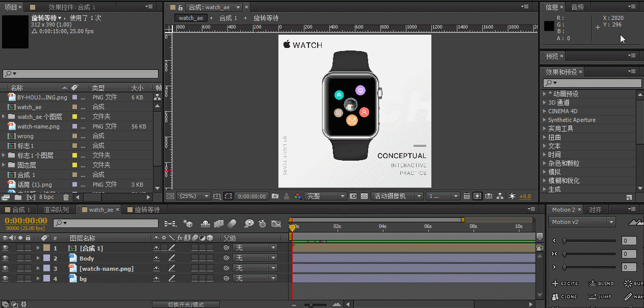The image size is (644, 308).
Task: Toggle visibility of the bg layer
Action: 6,278
